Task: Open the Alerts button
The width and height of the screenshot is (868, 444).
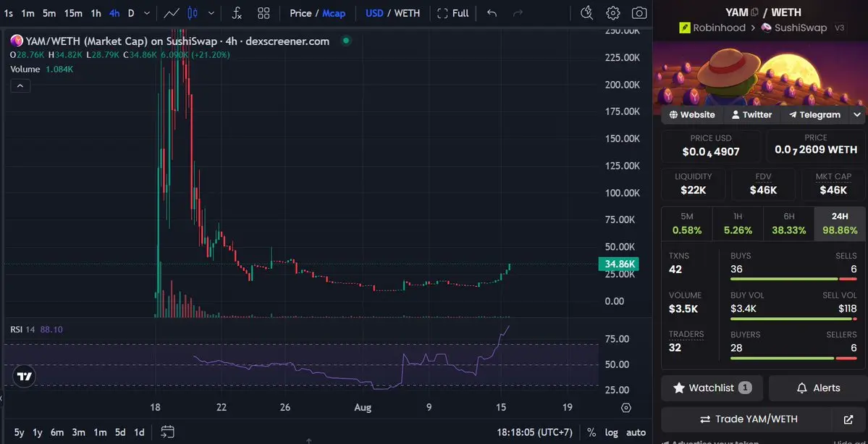Action: [817, 388]
